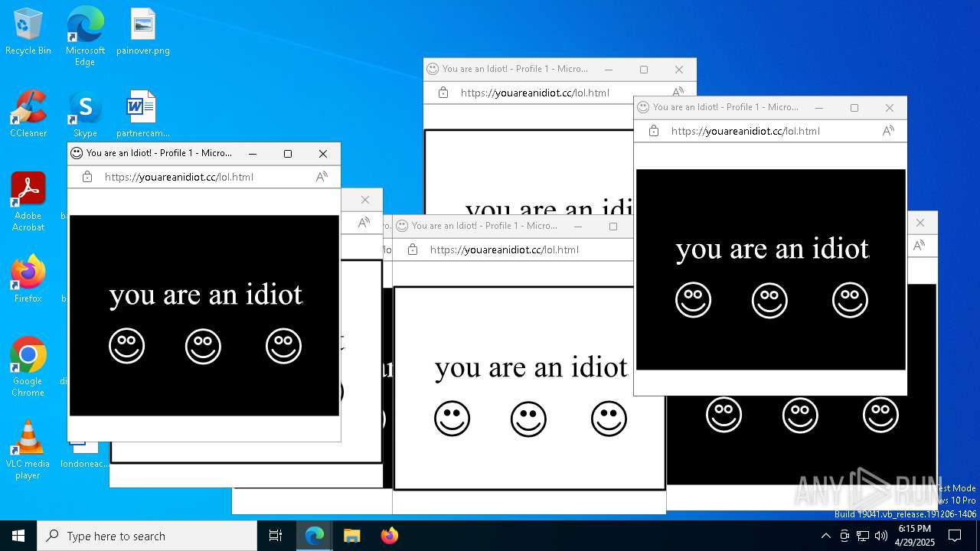Click the Read aloud icon in the window behind the front-right one
This screenshot has height=551, width=980.
click(919, 246)
